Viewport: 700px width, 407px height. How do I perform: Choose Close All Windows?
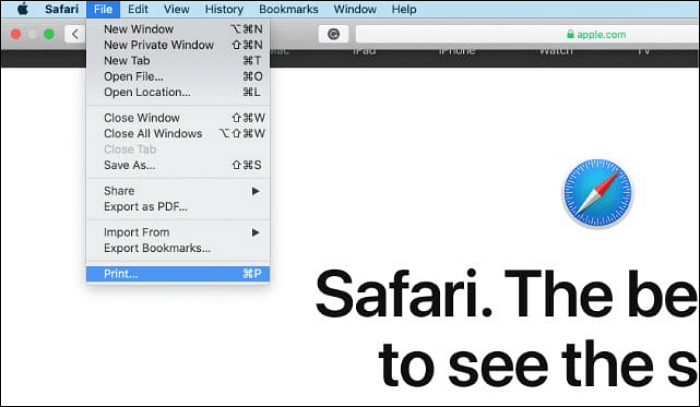[x=153, y=134]
